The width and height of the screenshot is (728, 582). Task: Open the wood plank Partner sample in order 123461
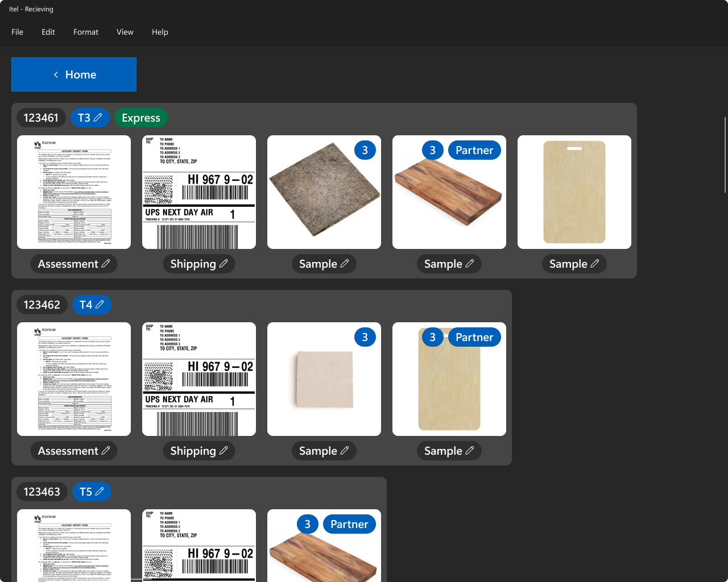coord(449,192)
